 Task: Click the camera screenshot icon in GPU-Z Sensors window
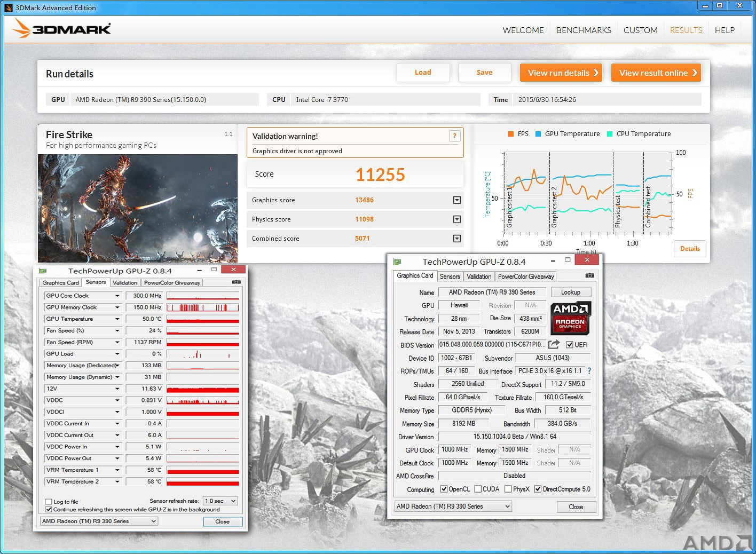pyautogui.click(x=236, y=282)
